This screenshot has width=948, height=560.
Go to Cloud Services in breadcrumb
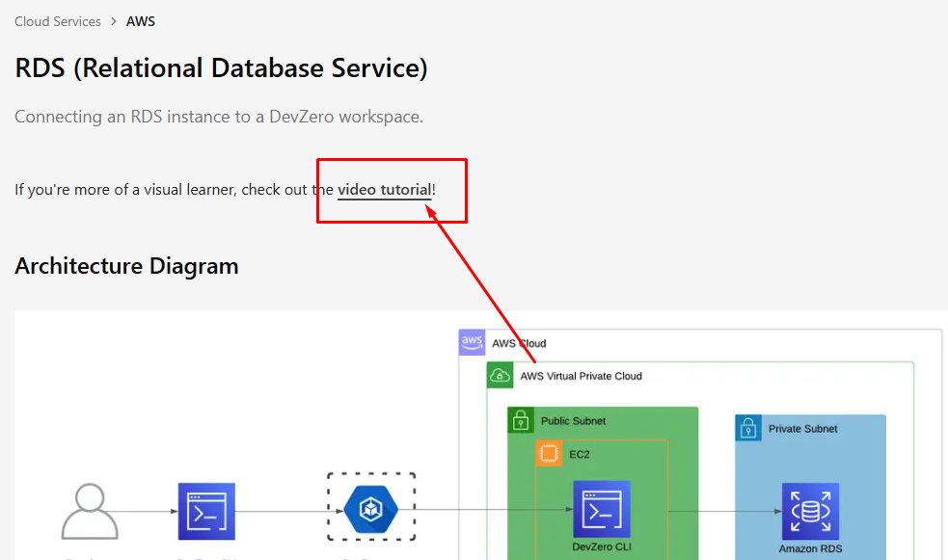[x=58, y=21]
